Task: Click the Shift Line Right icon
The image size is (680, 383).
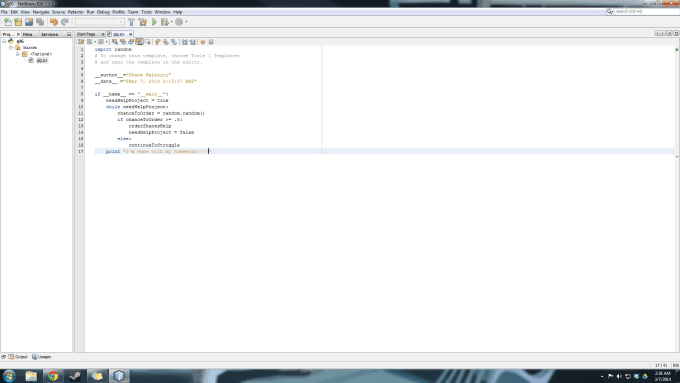Action: point(193,42)
